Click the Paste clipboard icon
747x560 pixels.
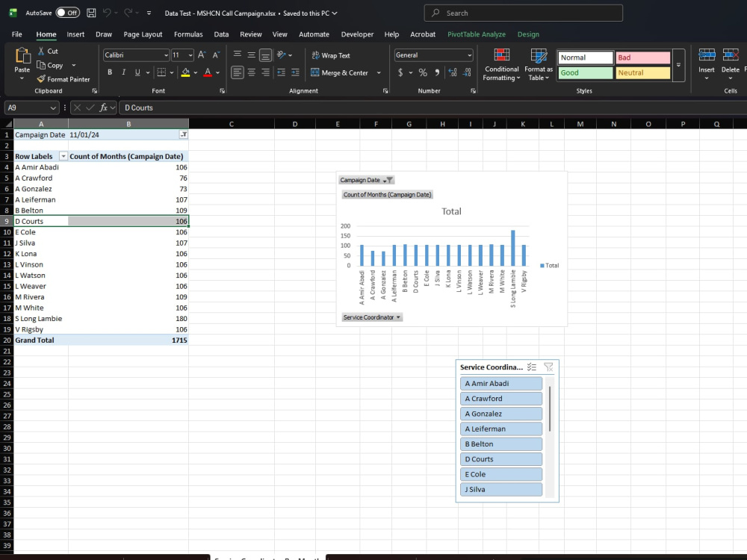[22, 56]
